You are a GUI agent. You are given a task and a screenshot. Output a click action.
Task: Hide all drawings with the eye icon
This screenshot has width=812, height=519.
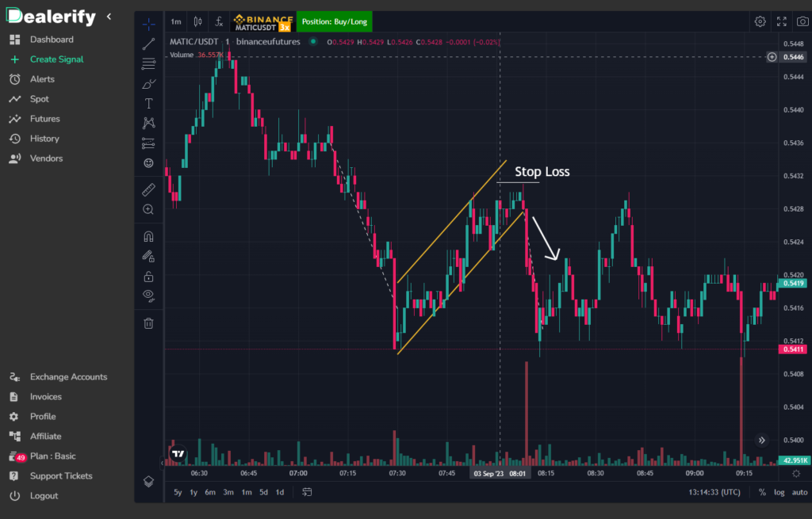coord(148,295)
